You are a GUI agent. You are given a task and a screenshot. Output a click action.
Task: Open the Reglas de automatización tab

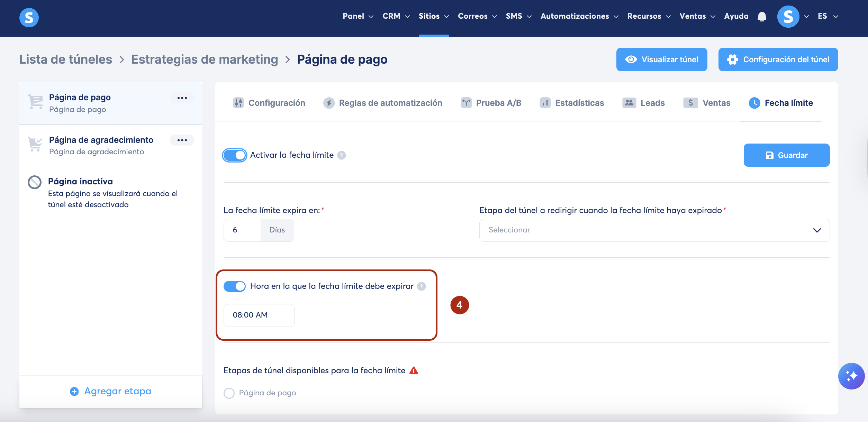383,103
